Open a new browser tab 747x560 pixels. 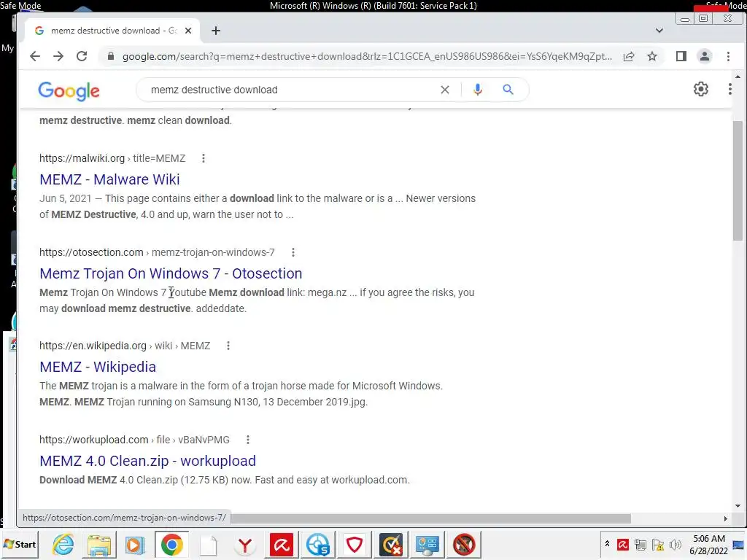[216, 31]
